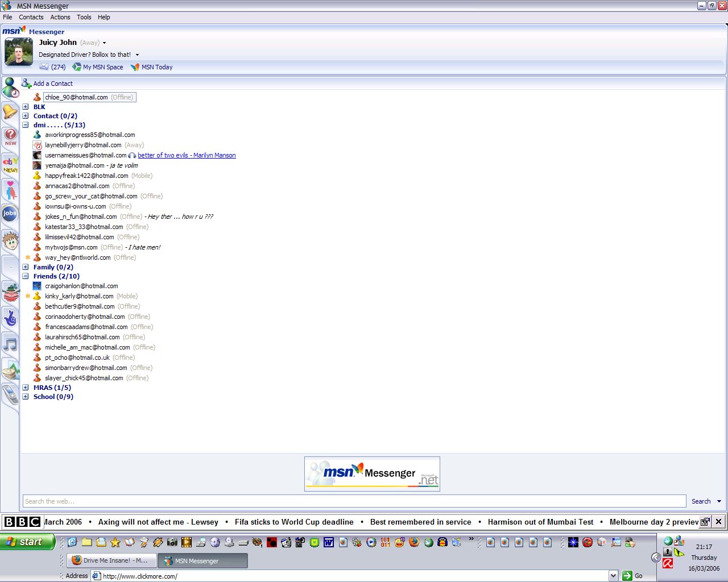Open status dropdown next to Juicy John
This screenshot has height=582, width=728.
click(104, 43)
